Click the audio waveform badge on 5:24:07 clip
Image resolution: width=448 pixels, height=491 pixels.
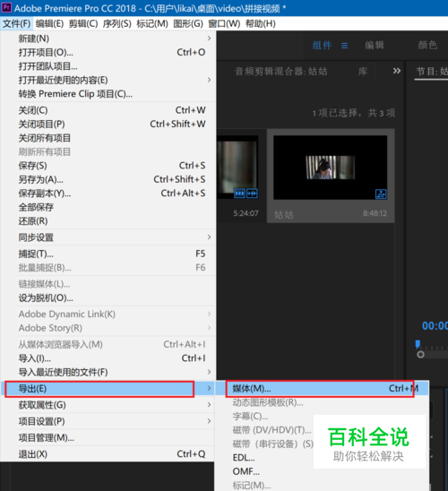pyautogui.click(x=252, y=194)
